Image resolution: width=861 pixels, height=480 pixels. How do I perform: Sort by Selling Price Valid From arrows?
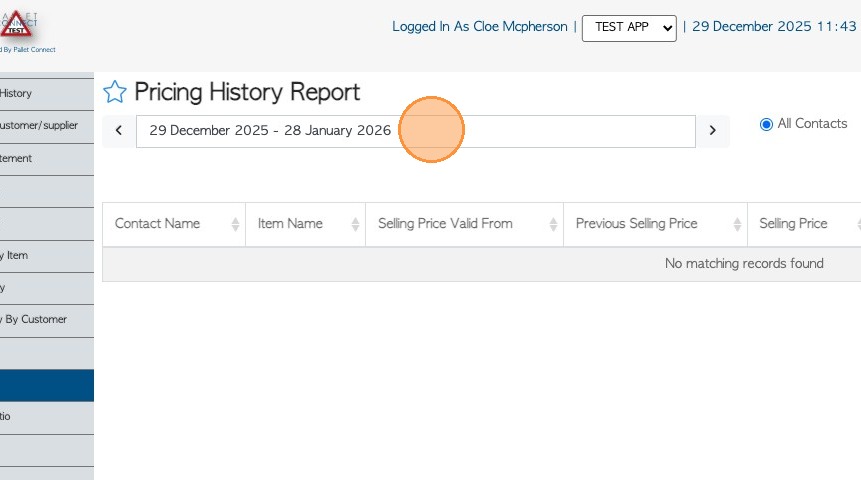pyautogui.click(x=553, y=225)
